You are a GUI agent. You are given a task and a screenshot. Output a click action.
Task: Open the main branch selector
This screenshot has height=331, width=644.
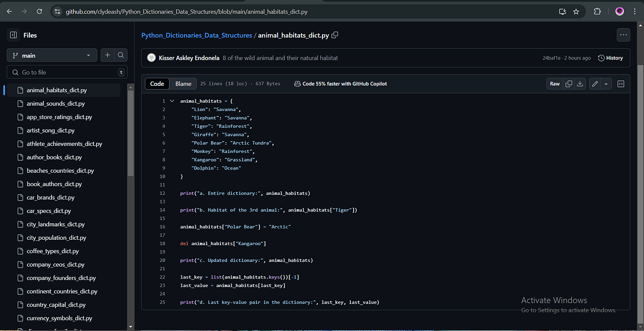[x=52, y=55]
